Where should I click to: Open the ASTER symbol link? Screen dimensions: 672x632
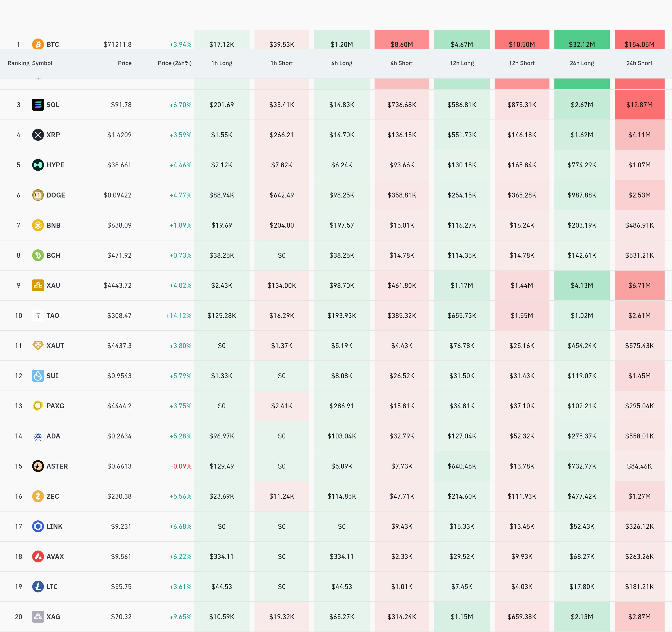pyautogui.click(x=57, y=466)
